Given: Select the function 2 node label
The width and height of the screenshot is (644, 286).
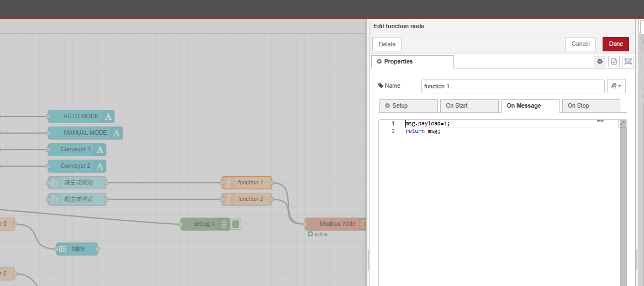Looking at the screenshot, I should [x=251, y=199].
